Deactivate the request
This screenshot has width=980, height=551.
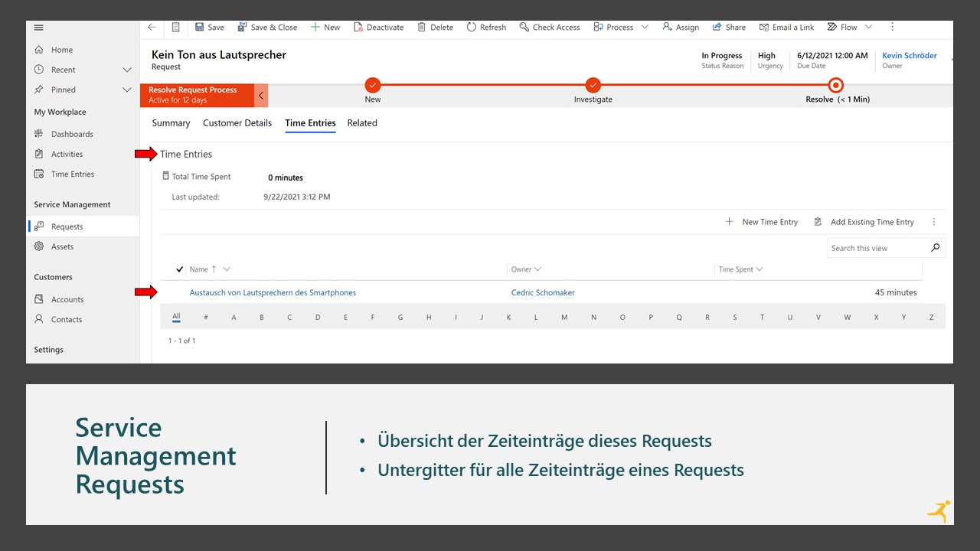point(379,27)
